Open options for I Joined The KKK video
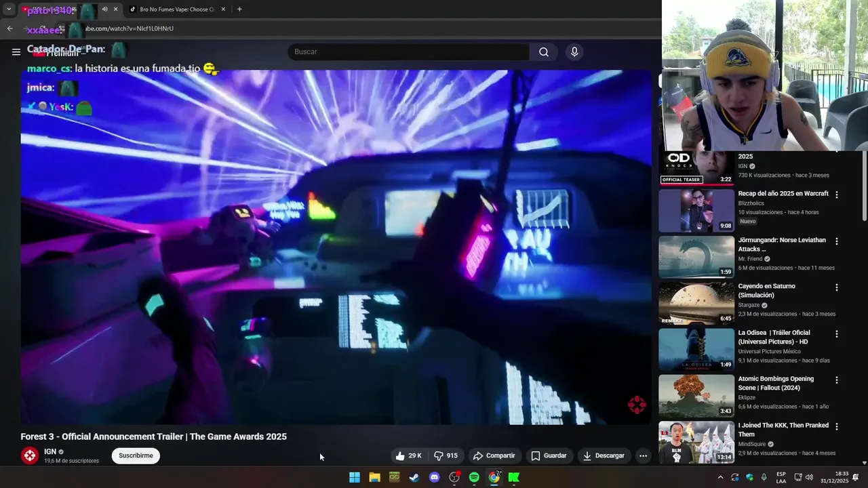Image resolution: width=868 pixels, height=488 pixels. [837, 426]
